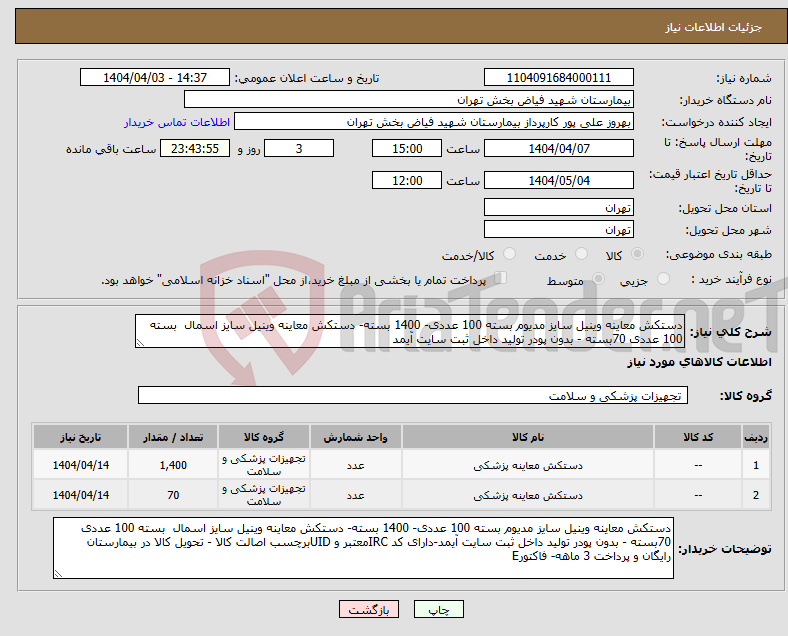788x636 pixels.
Task: Click the delivery province field تهران
Action: tap(558, 207)
